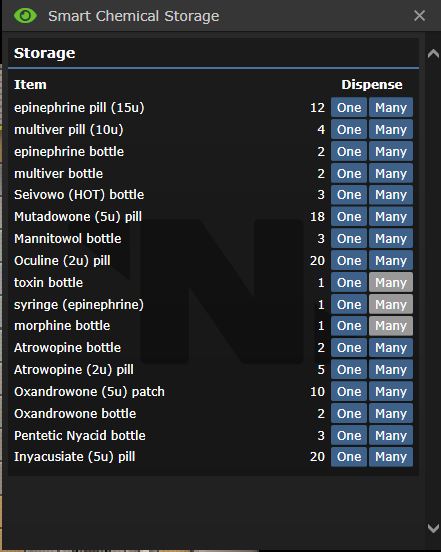
Task: Select the 'Mutadowone (5u) pill' item name
Action: 78,217
